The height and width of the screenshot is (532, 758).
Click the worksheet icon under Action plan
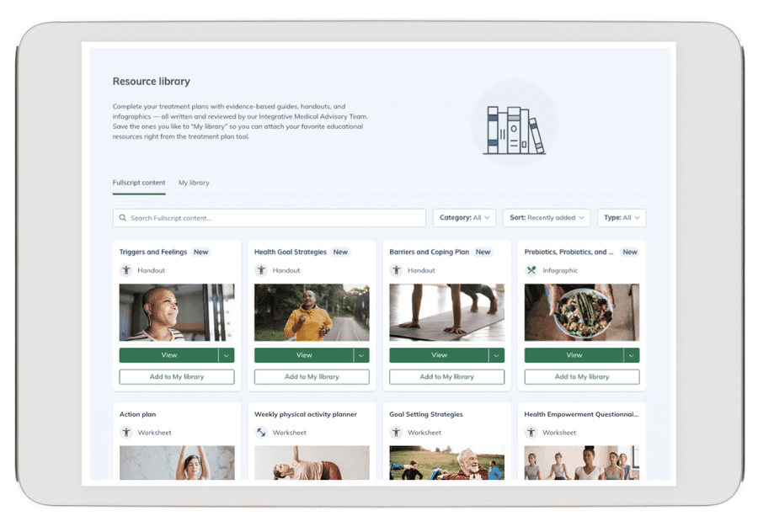pos(126,433)
